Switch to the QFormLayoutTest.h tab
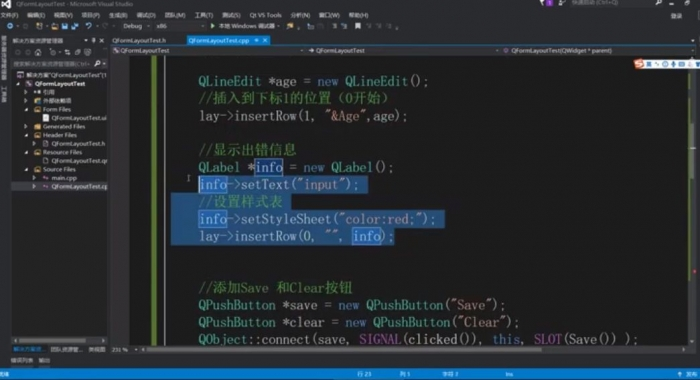 coord(139,40)
